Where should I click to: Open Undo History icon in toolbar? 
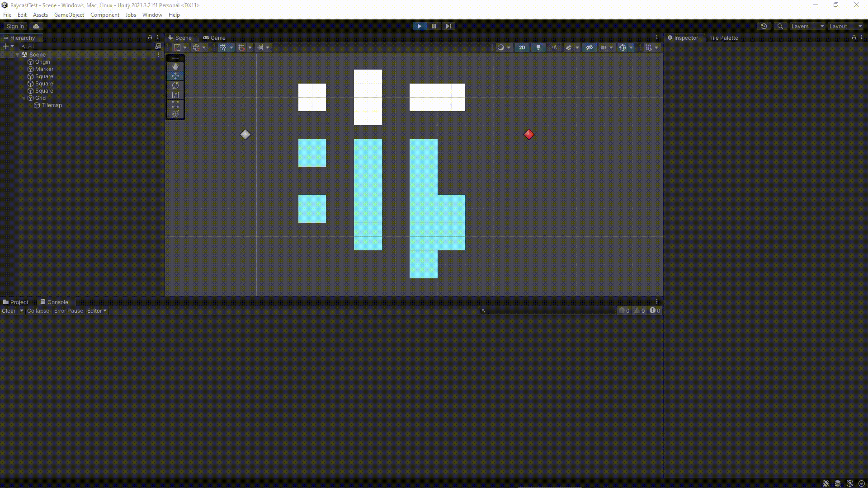click(x=764, y=26)
